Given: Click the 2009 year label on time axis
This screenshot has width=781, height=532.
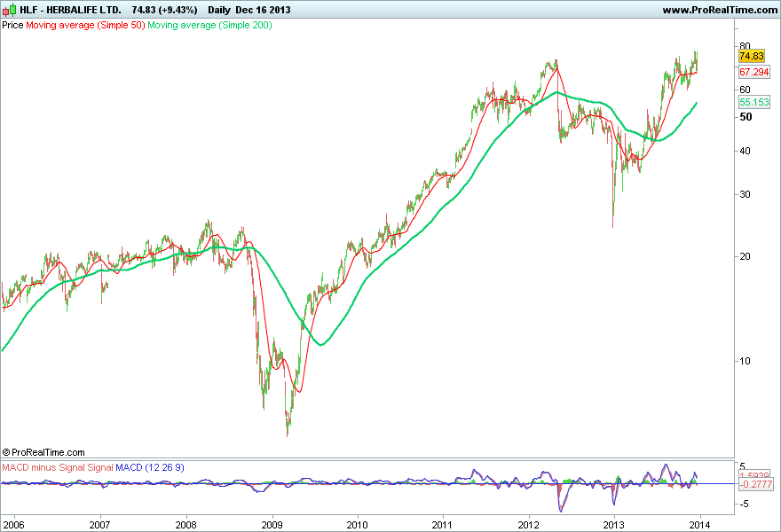Looking at the screenshot, I should click(272, 525).
